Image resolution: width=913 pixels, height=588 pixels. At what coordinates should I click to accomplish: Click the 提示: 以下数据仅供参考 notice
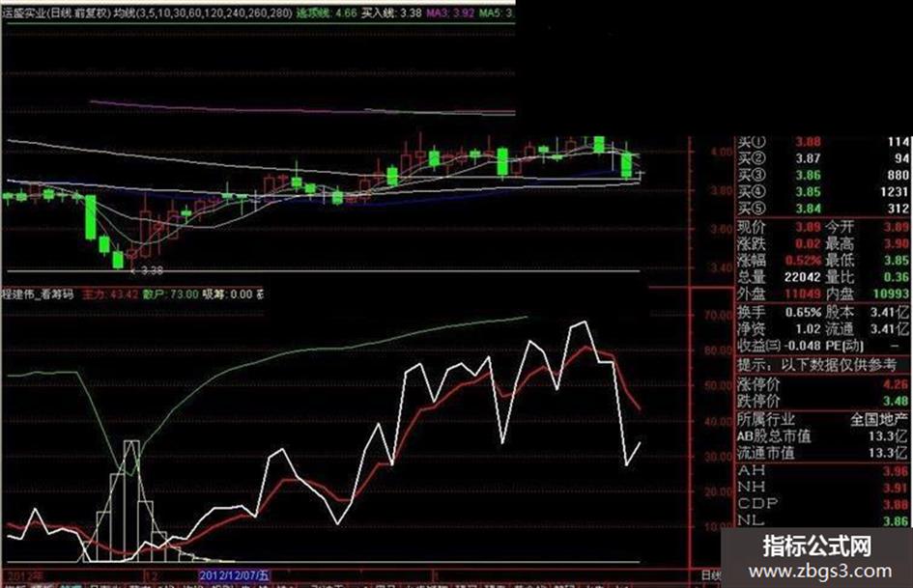817,366
